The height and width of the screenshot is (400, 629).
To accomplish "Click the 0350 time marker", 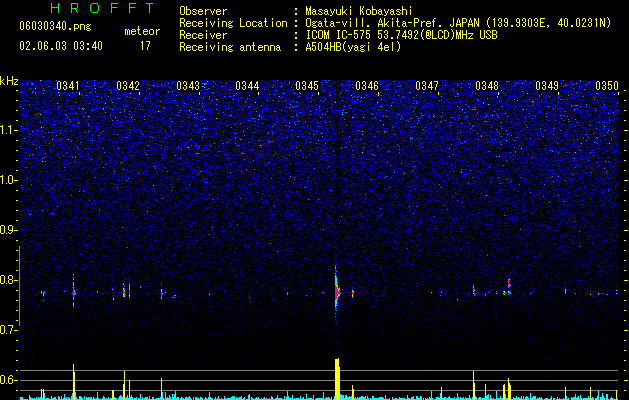I will coord(607,85).
